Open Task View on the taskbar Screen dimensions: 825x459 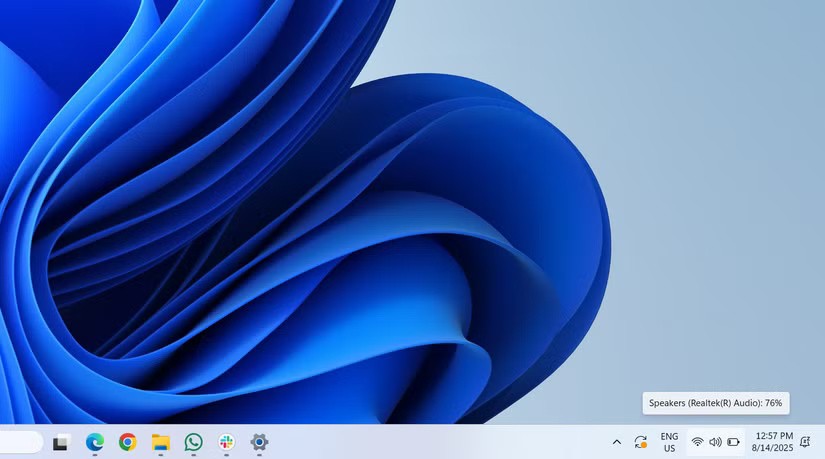(61, 442)
